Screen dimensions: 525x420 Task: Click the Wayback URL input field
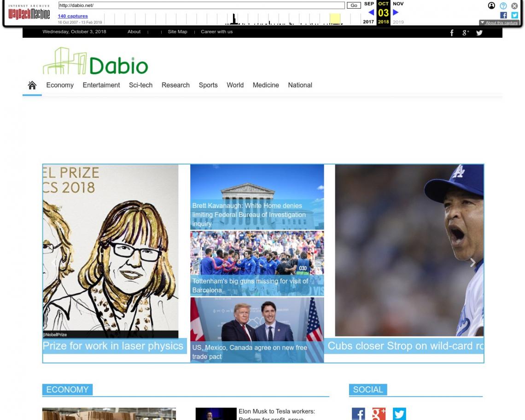coord(201,6)
